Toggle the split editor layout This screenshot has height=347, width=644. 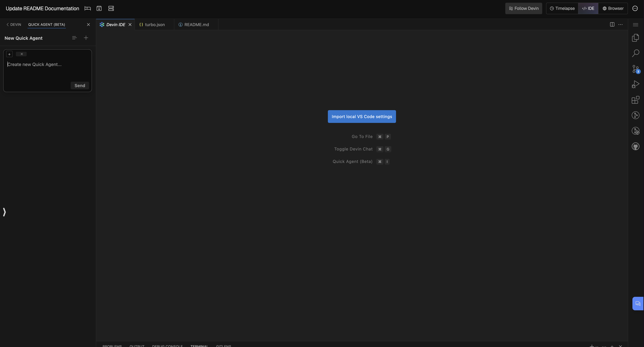coord(612,24)
